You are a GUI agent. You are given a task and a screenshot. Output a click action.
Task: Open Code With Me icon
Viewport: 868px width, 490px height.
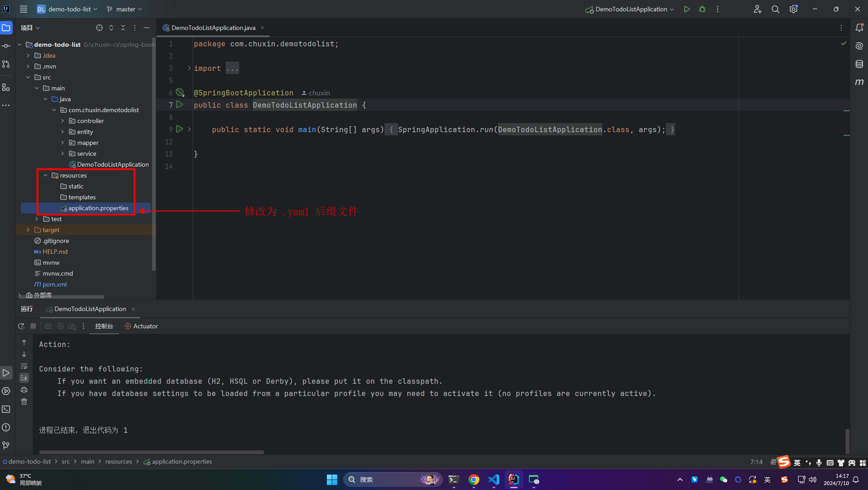pyautogui.click(x=757, y=9)
